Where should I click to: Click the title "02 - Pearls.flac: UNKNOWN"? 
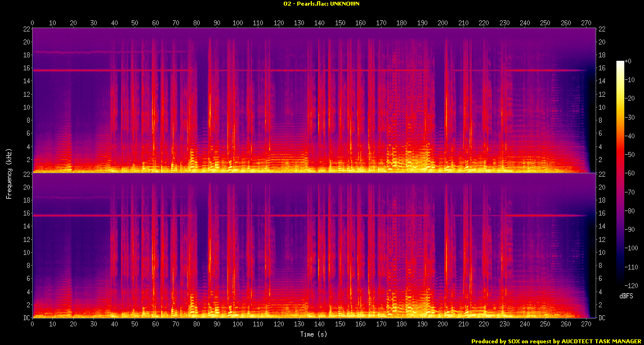tap(321, 4)
